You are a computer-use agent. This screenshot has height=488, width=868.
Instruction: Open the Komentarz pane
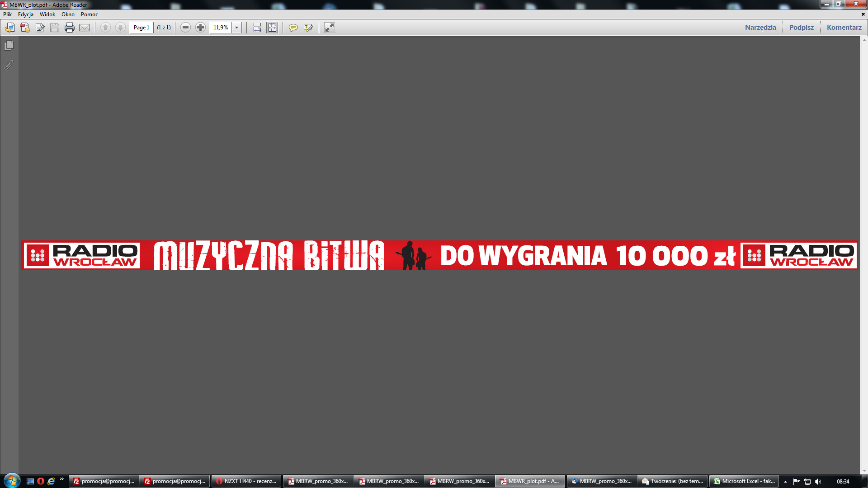tap(844, 28)
